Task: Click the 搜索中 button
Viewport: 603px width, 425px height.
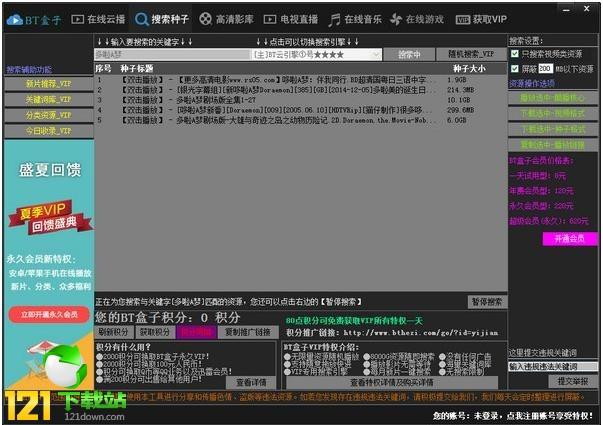Action: [409, 55]
